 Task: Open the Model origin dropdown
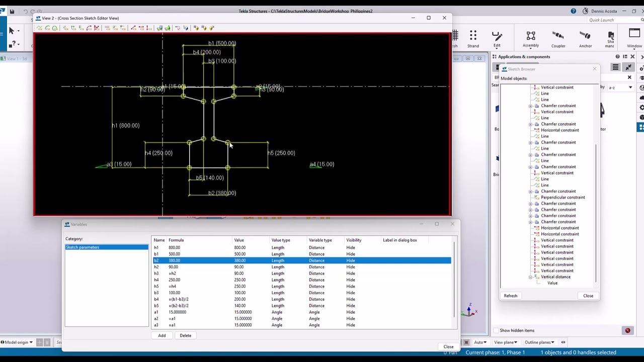17,342
